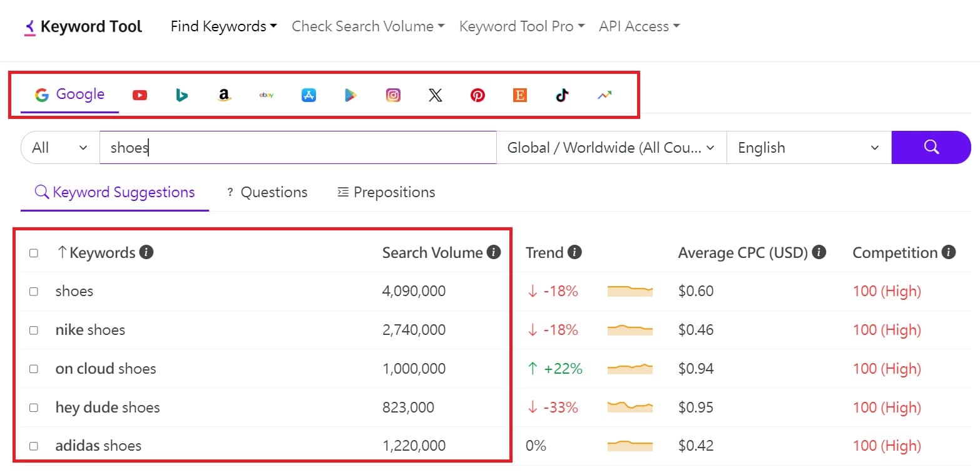980x472 pixels.
Task: Click the info icon beside Competition header
Action: [x=949, y=252]
